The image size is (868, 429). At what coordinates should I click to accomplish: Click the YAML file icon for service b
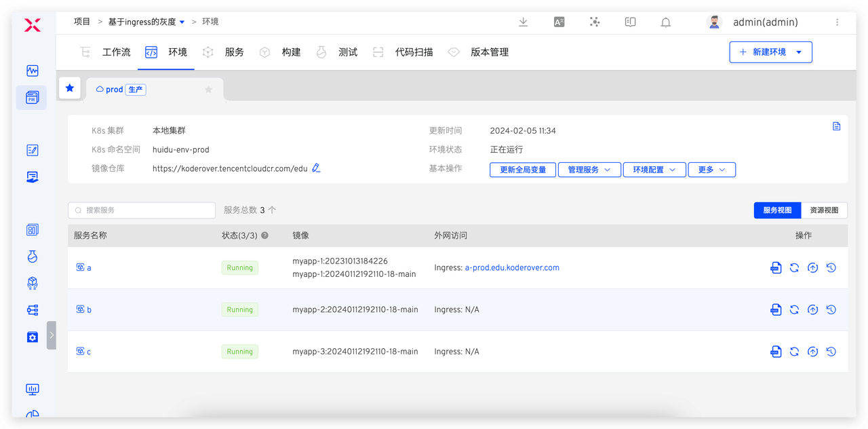[776, 310]
